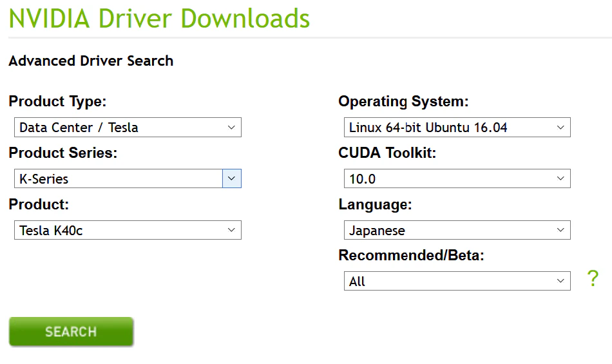The height and width of the screenshot is (364, 612).
Task: Click the Recommended/Beta label
Action: point(411,255)
